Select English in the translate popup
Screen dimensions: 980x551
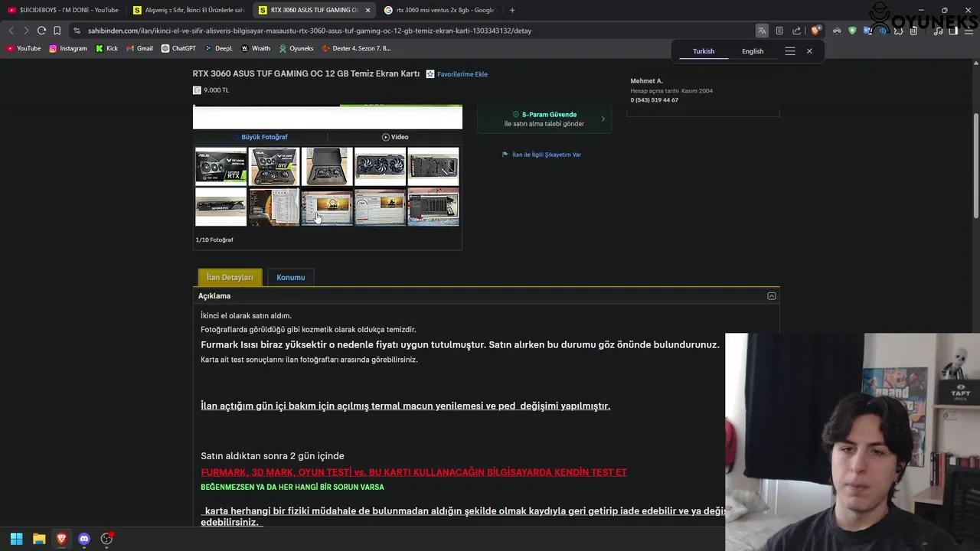753,51
